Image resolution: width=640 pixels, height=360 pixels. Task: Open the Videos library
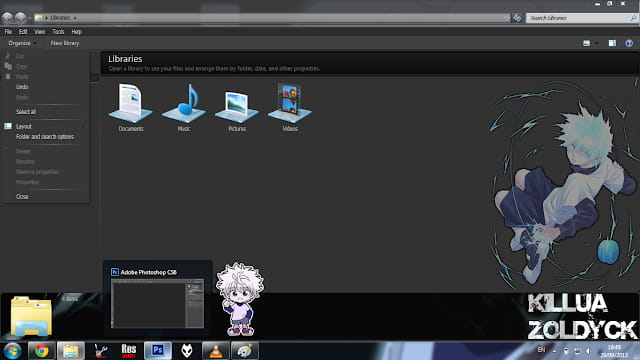click(x=290, y=107)
